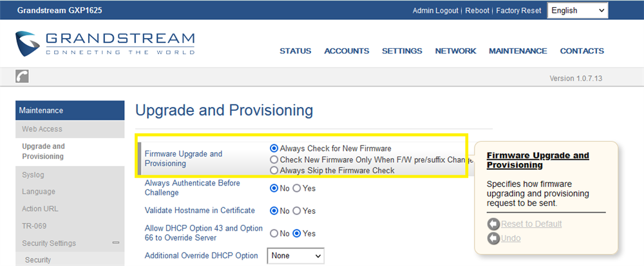Open the NETWORK menu
The height and width of the screenshot is (266, 644).
point(455,51)
